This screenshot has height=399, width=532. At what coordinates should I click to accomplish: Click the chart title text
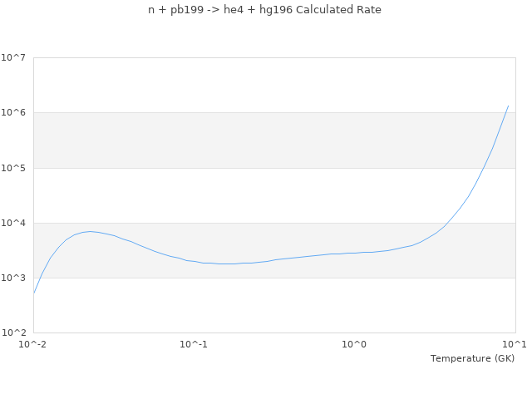(264, 10)
